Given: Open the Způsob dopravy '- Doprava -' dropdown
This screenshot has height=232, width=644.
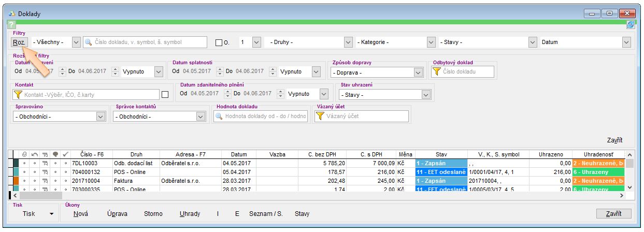Looking at the screenshot, I should pos(418,73).
